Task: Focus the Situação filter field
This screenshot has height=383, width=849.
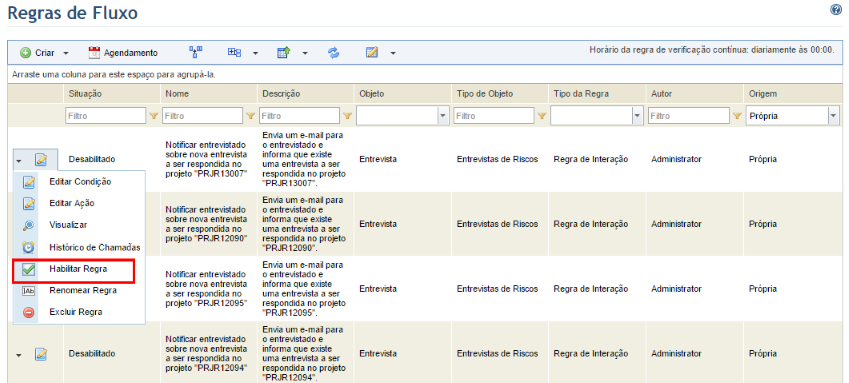Action: (x=106, y=115)
